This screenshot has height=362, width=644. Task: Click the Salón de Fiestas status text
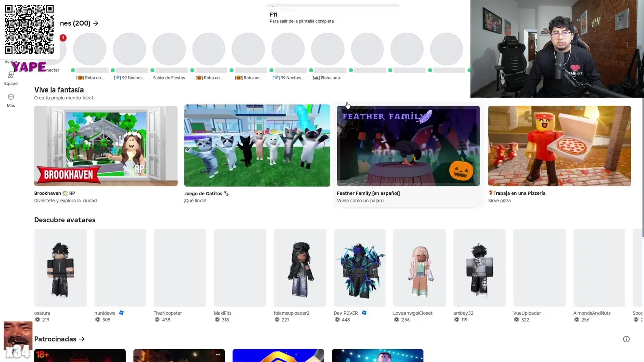169,78
